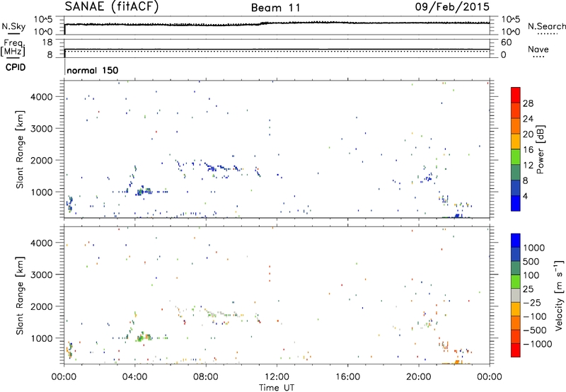Click the gray segment of Velocity colorbar
Screen dimensions: 566x392
516,295
